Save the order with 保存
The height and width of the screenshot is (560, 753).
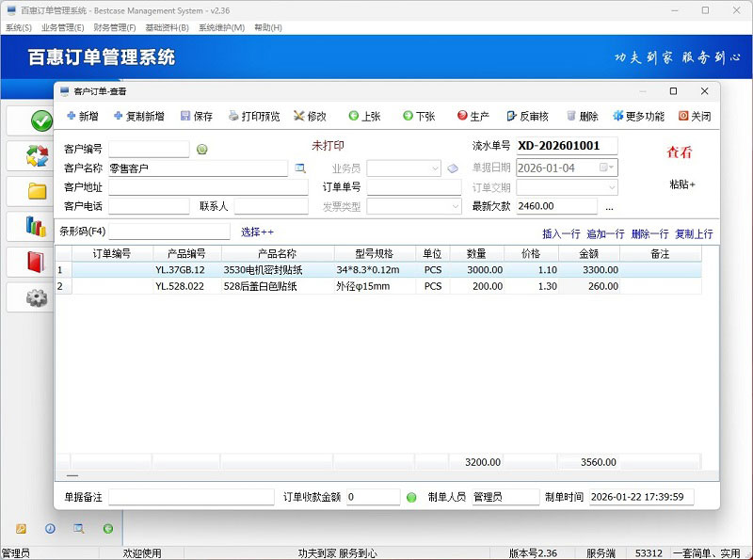click(x=197, y=116)
